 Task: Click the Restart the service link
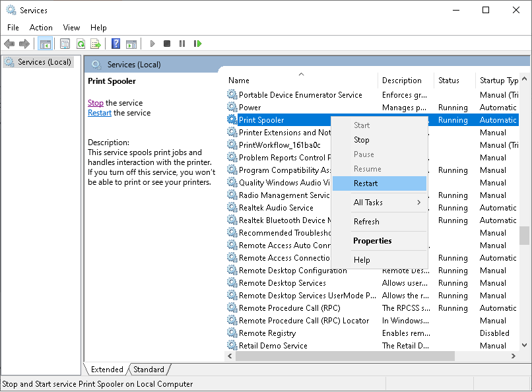pyautogui.click(x=100, y=113)
